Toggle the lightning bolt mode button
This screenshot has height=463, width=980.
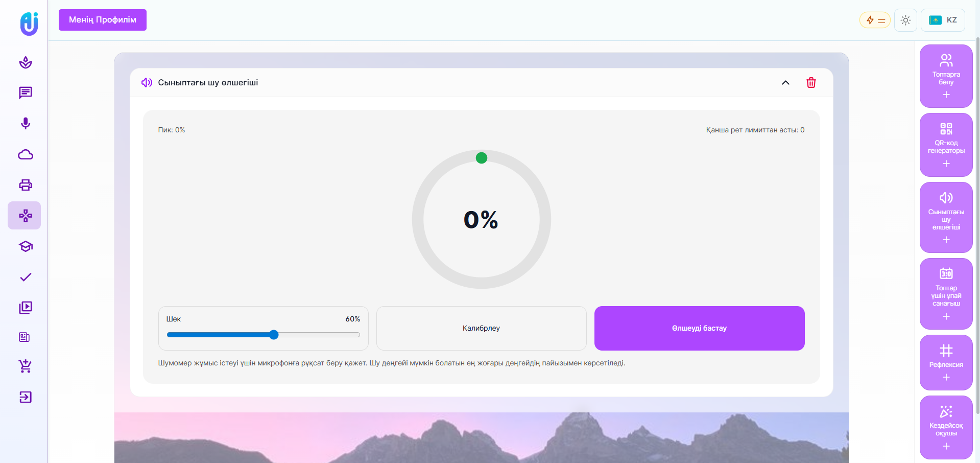pos(875,20)
